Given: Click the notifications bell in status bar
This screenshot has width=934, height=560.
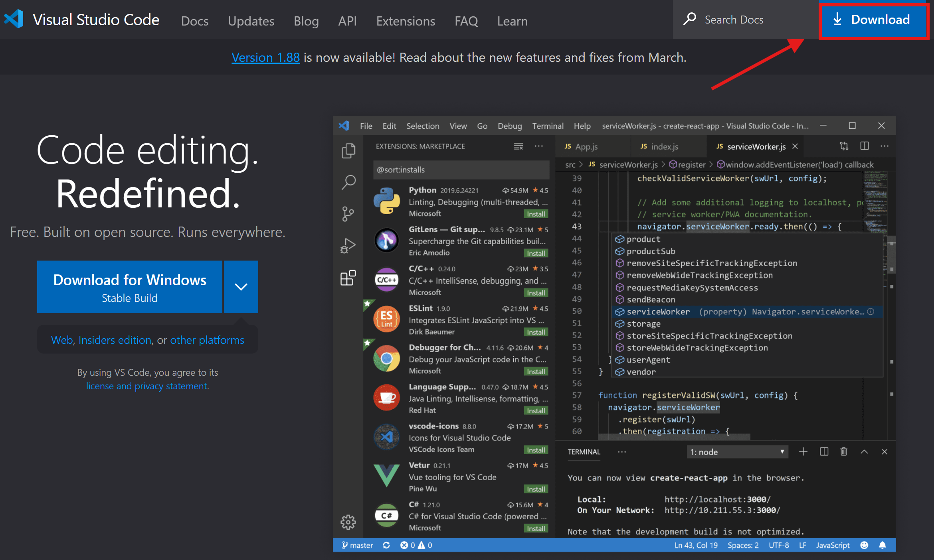Looking at the screenshot, I should (x=883, y=545).
